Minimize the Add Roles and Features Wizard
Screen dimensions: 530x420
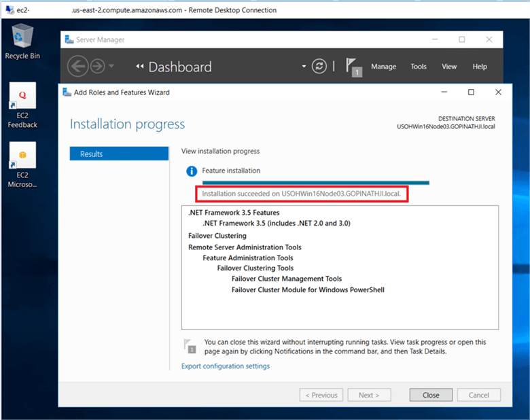point(444,92)
